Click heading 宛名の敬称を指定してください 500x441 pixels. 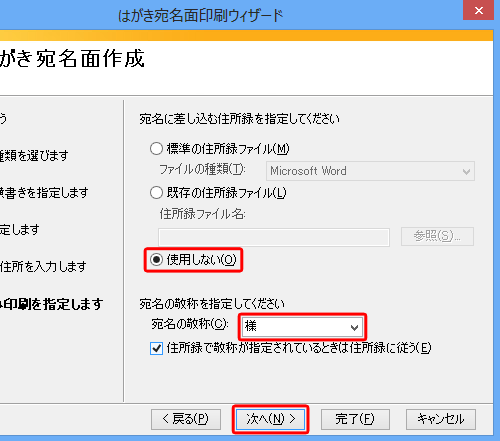pyautogui.click(x=212, y=304)
